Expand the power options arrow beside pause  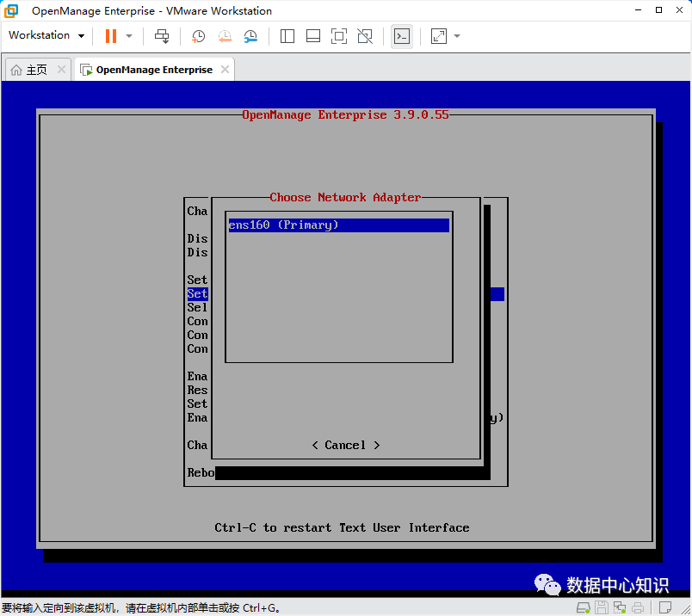click(129, 36)
